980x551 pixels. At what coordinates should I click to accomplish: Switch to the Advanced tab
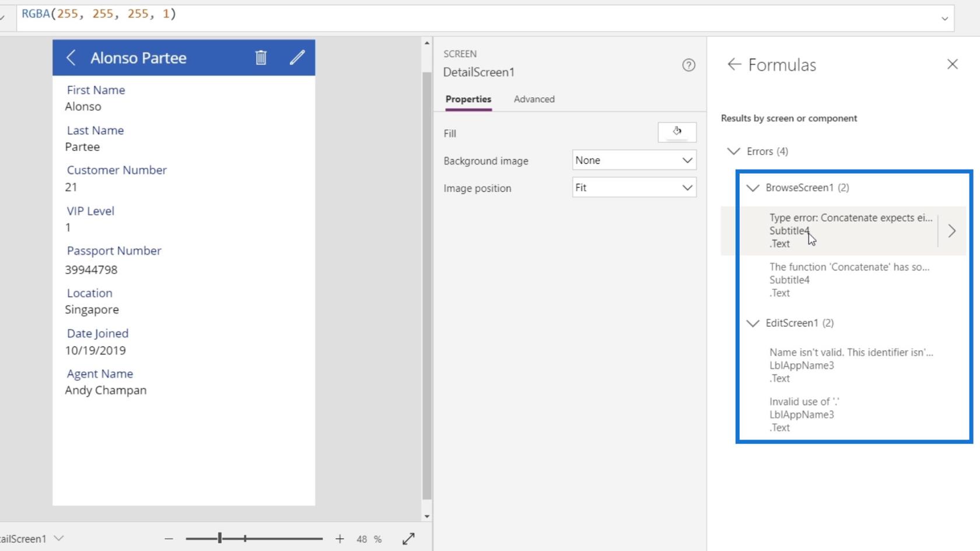click(534, 99)
